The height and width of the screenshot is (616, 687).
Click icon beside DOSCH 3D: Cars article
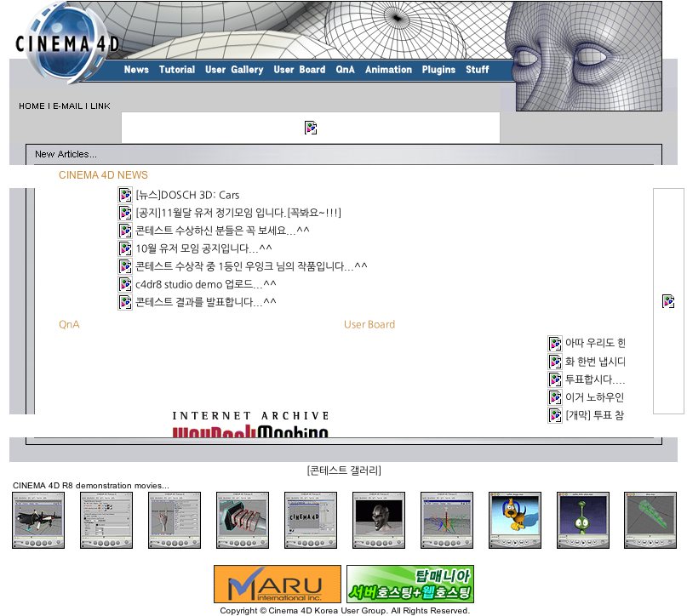(x=125, y=195)
